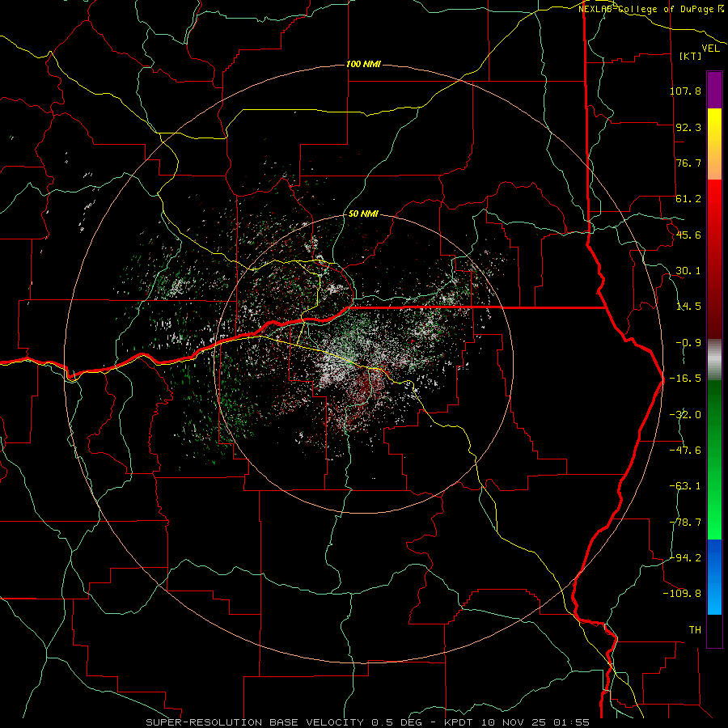Image resolution: width=728 pixels, height=728 pixels.
Task: Select the -63.1 velocity scale value
Action: tap(685, 486)
